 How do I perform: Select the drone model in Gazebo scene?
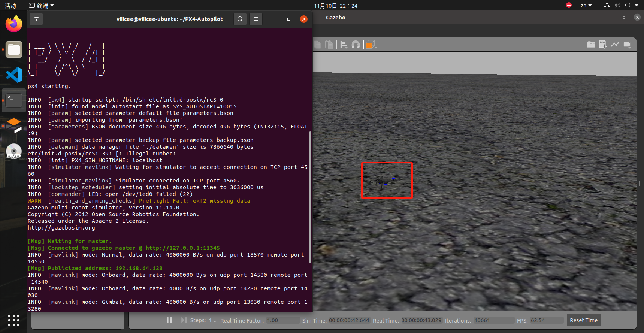[x=385, y=181]
